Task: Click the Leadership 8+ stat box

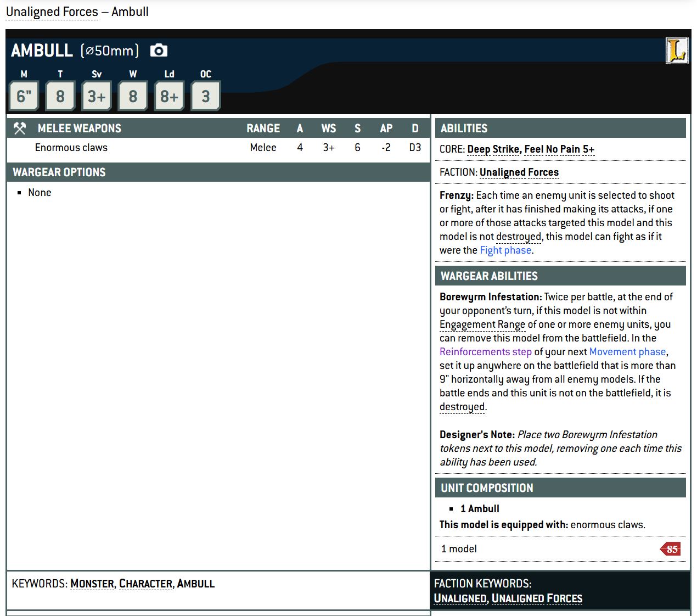Action: pos(169,96)
